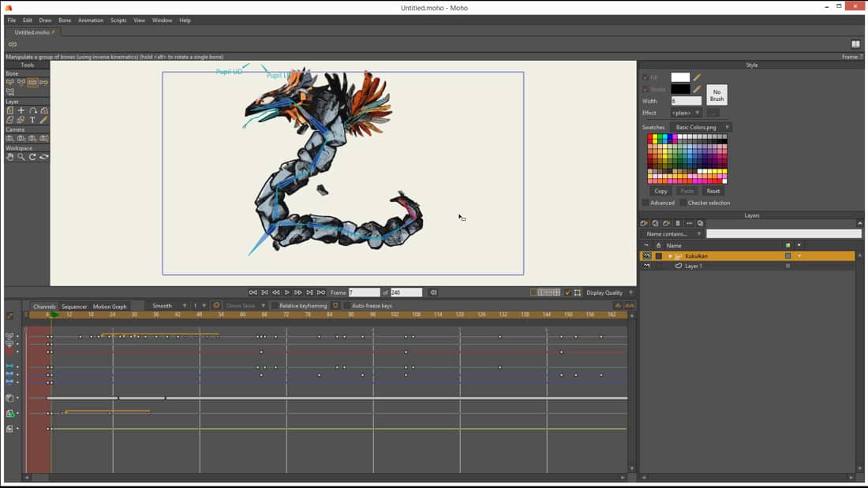Click the Reset style button
The image size is (868, 488).
[x=713, y=191]
